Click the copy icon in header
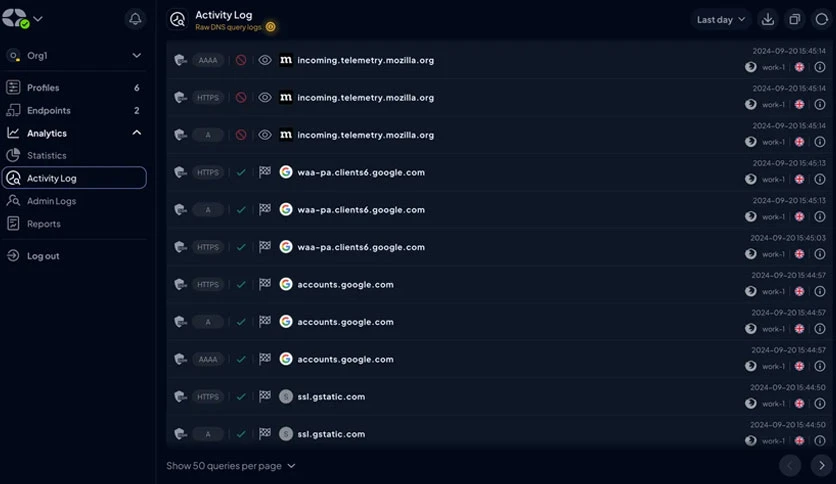Image resolution: width=836 pixels, height=484 pixels. point(794,19)
